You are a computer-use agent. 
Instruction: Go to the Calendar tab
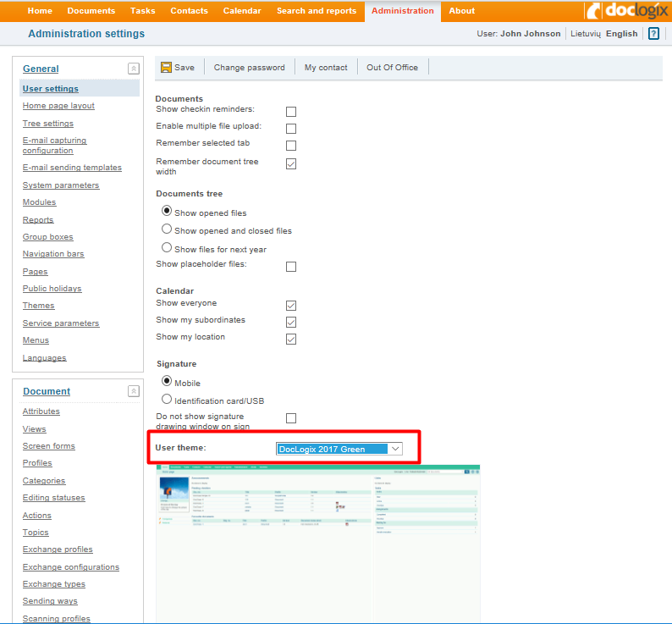pos(242,11)
